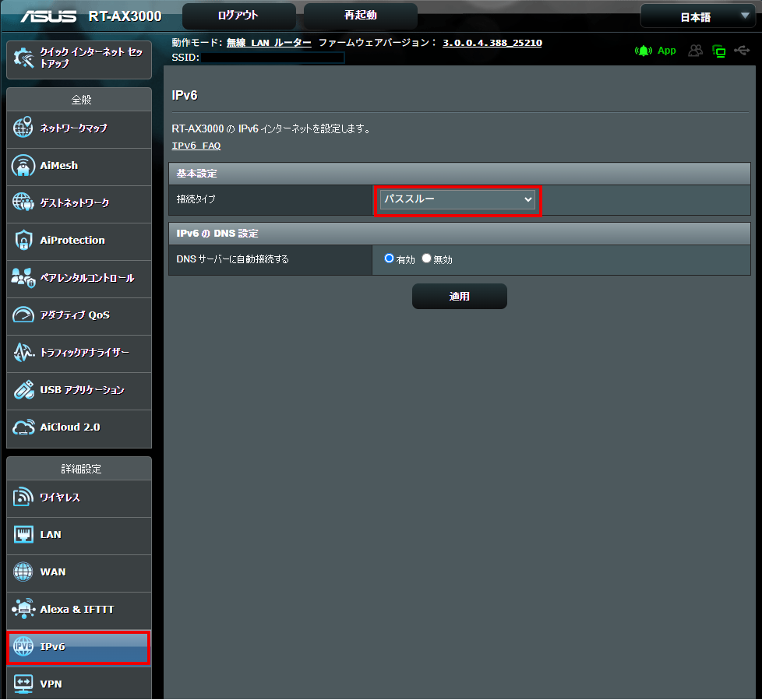Open ネットワークマップ menu item
Image resolution: width=762 pixels, height=700 pixels.
tap(79, 130)
